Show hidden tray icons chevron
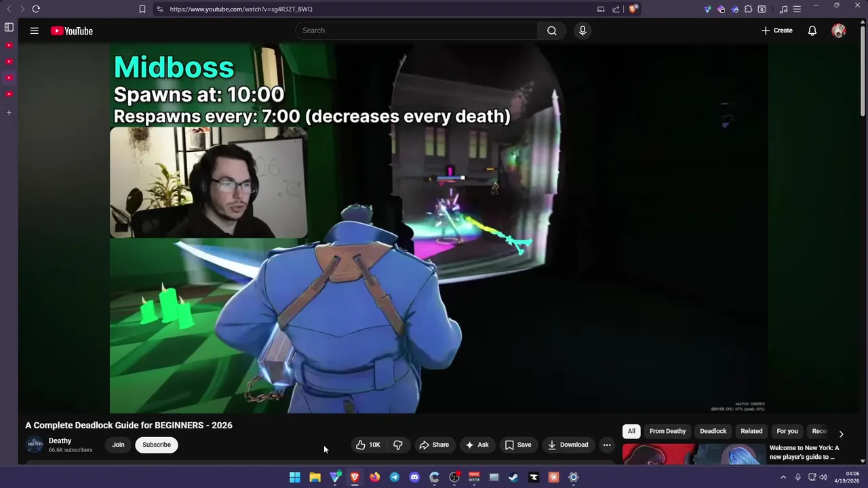Image resolution: width=868 pixels, height=488 pixels. (x=783, y=477)
